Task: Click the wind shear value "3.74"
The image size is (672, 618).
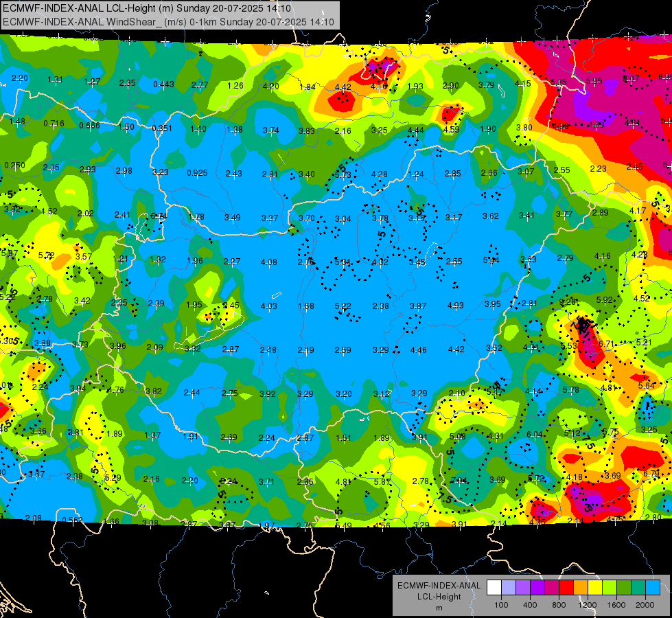Action: pos(271,130)
